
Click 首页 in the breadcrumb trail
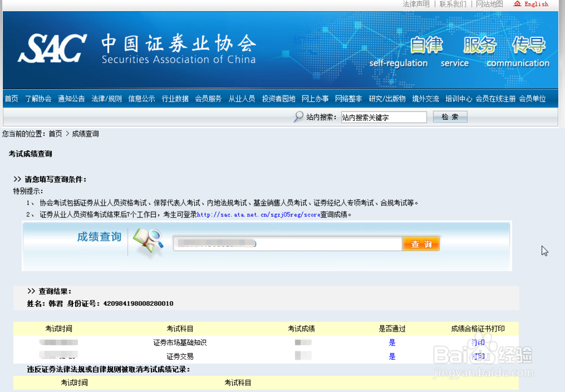(54, 133)
